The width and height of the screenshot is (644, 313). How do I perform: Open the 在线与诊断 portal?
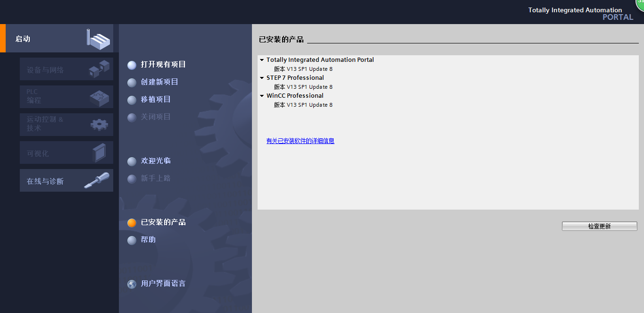[x=67, y=180]
